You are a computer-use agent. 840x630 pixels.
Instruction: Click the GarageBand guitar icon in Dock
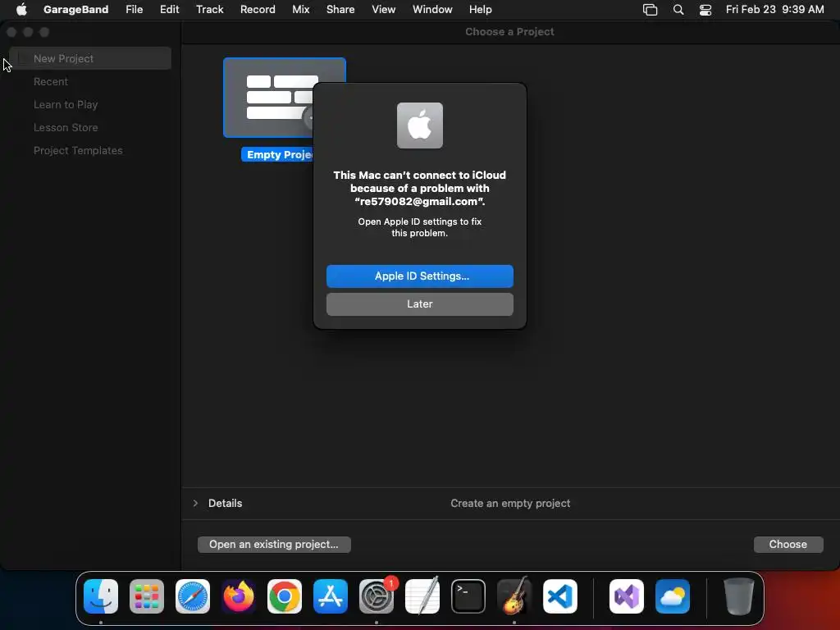[514, 596]
